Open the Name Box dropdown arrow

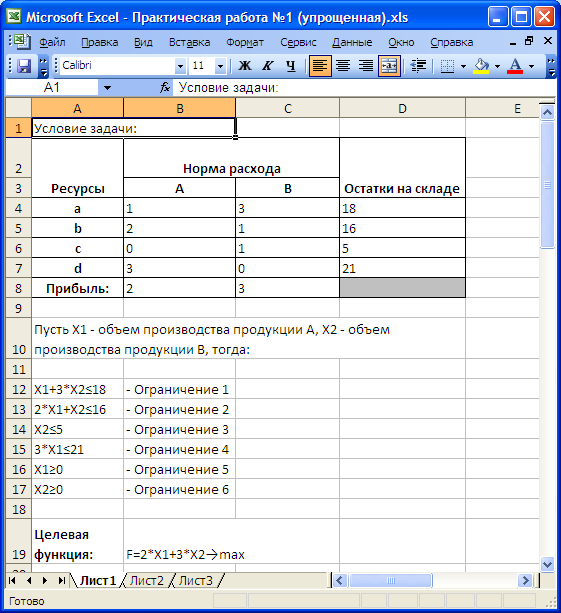tap(107, 88)
